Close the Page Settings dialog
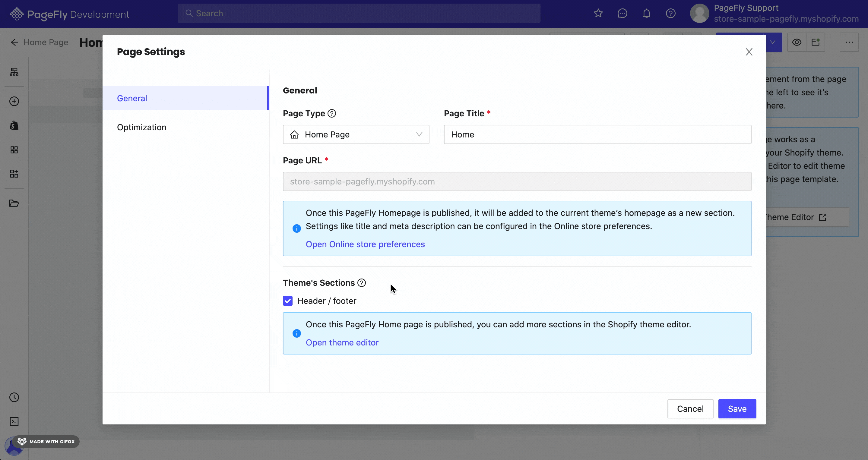Image resolution: width=868 pixels, height=460 pixels. [749, 52]
